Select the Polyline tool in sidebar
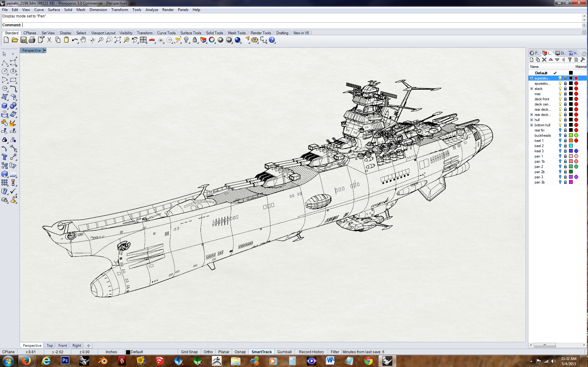 click(x=5, y=63)
